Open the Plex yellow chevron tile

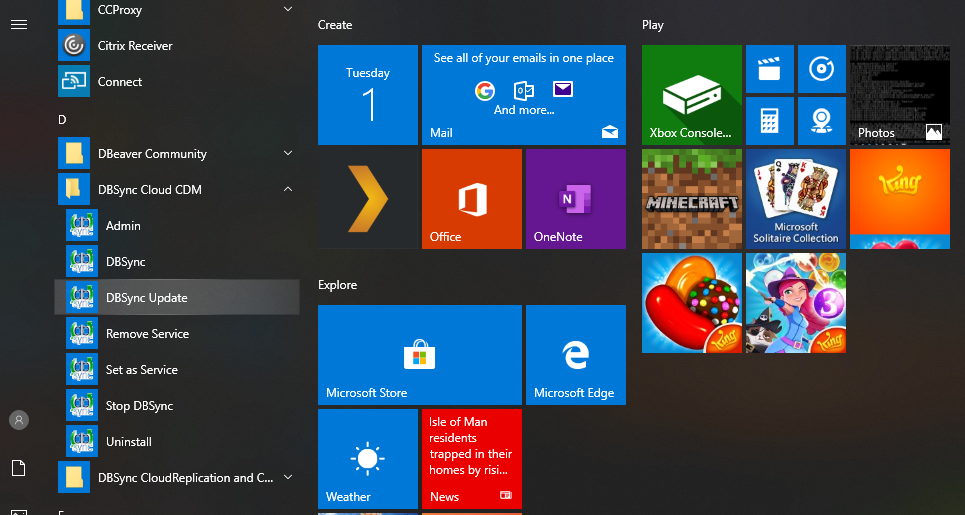point(367,199)
